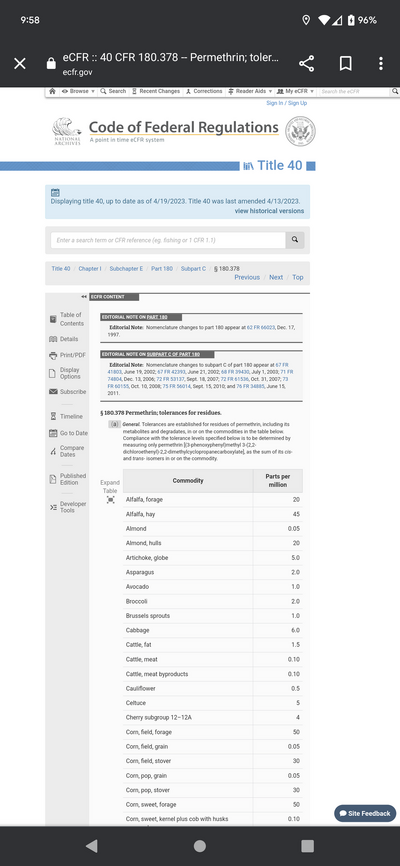
Task: Tap the Android back navigation button
Action: tap(92, 846)
